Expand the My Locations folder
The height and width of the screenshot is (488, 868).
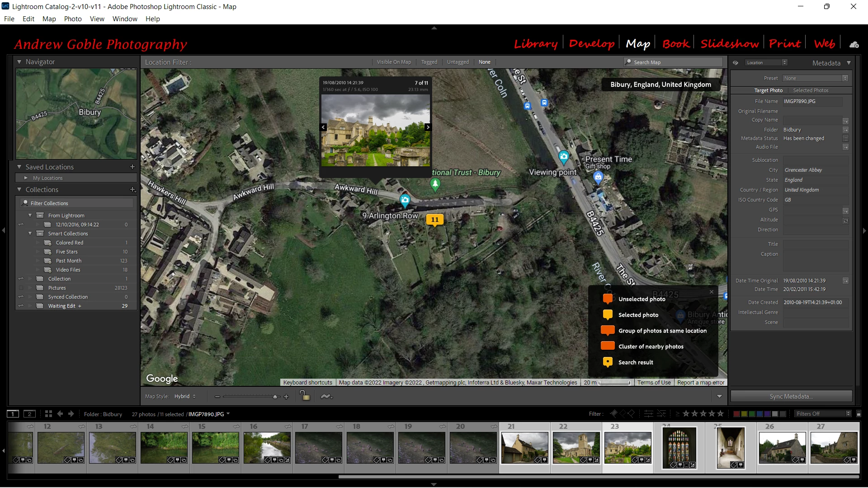click(26, 178)
